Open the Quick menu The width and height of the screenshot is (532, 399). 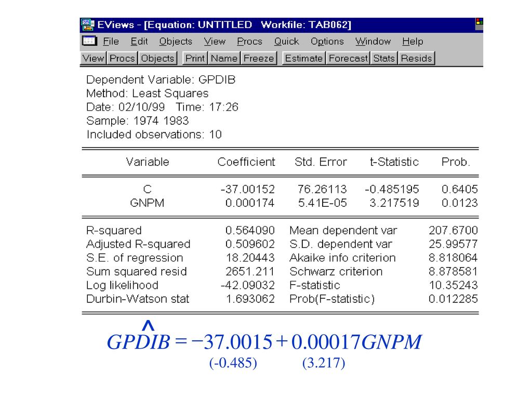(x=287, y=42)
